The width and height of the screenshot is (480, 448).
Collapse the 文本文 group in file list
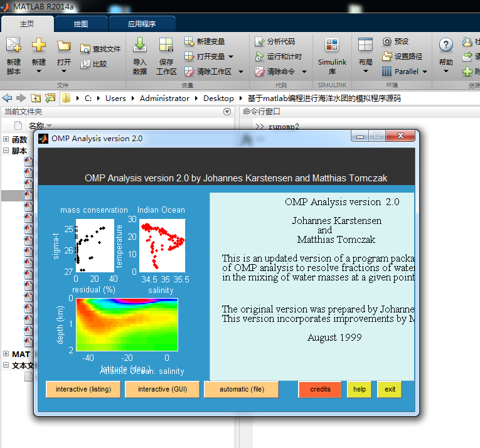6,365
